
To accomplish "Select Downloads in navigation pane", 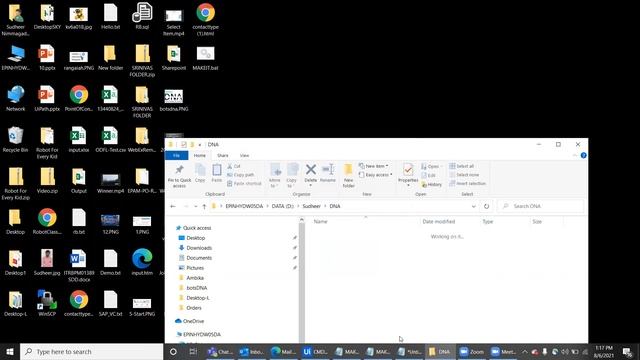I will coord(199,248).
